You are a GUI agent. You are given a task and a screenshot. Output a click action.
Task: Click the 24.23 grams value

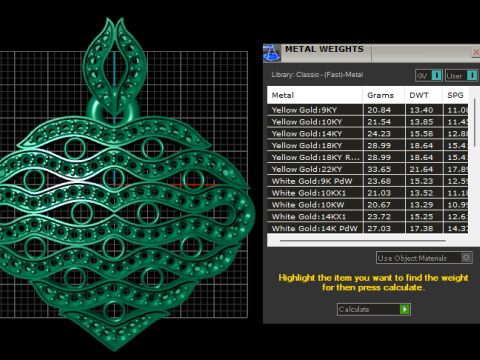[379, 134]
